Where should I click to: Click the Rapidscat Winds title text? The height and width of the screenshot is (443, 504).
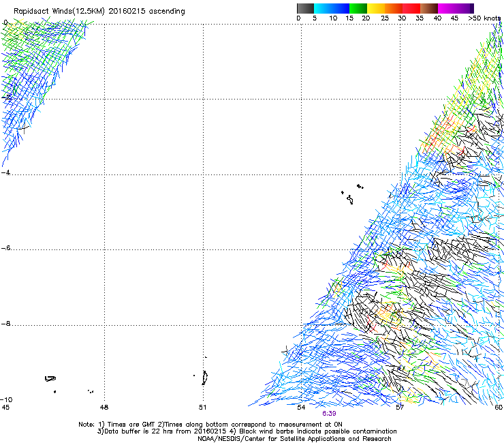[99, 12]
